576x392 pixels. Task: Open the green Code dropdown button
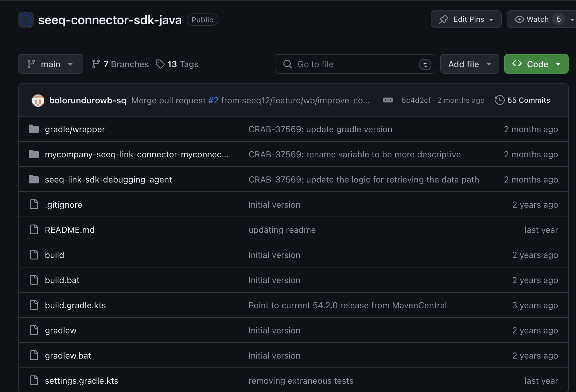tap(536, 64)
